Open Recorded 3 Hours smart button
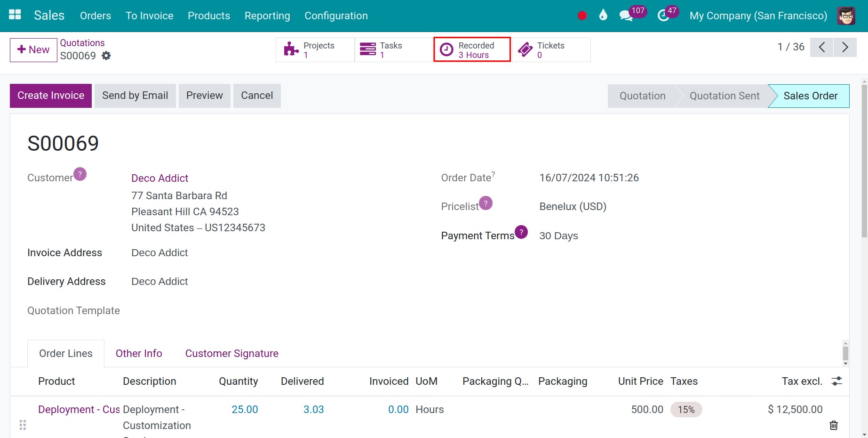The image size is (868, 438). (472, 49)
